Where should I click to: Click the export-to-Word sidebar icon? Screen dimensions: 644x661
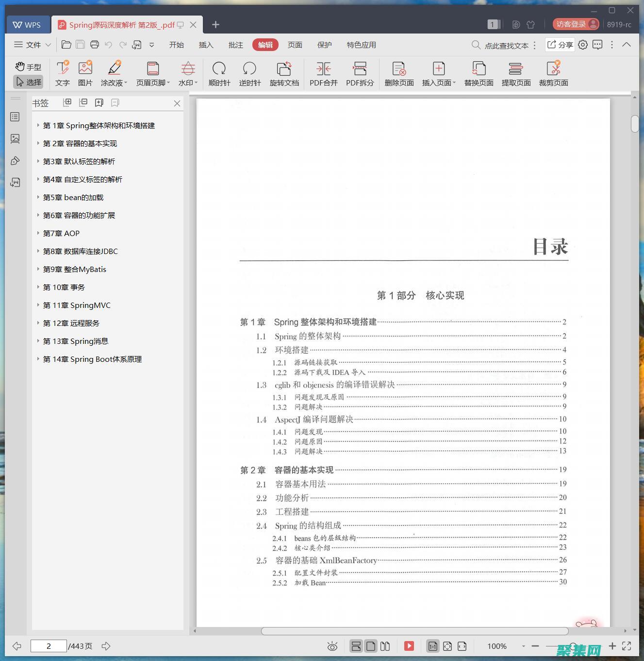tap(15, 183)
